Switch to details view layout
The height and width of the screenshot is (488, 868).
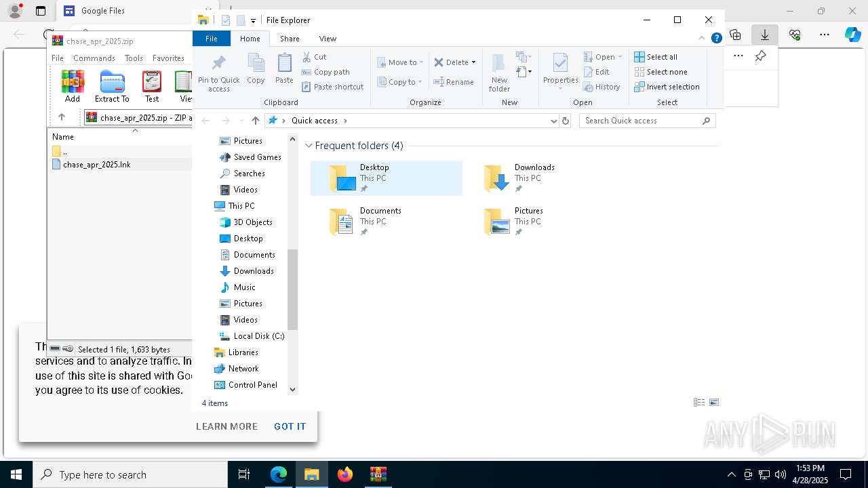pos(699,403)
